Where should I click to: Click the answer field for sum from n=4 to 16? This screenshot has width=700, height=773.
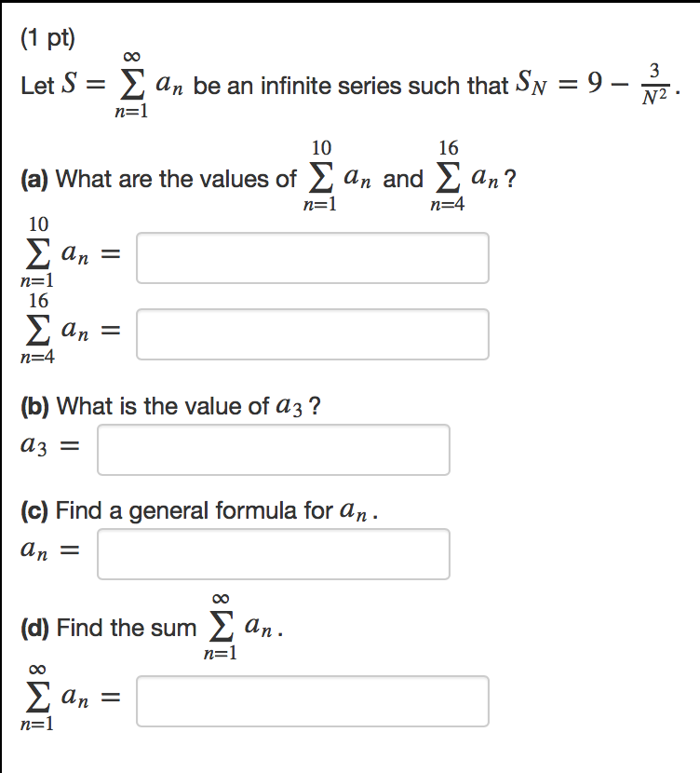(x=312, y=333)
